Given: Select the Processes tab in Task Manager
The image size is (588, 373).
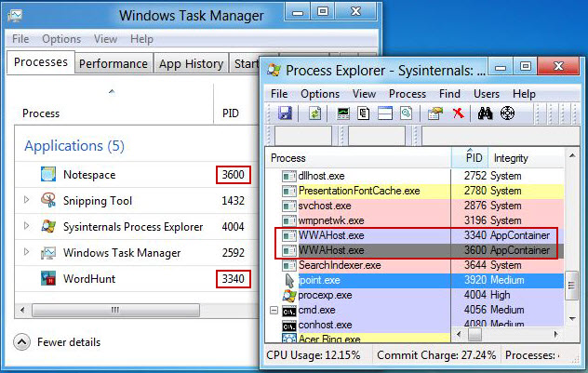Looking at the screenshot, I should tap(41, 62).
